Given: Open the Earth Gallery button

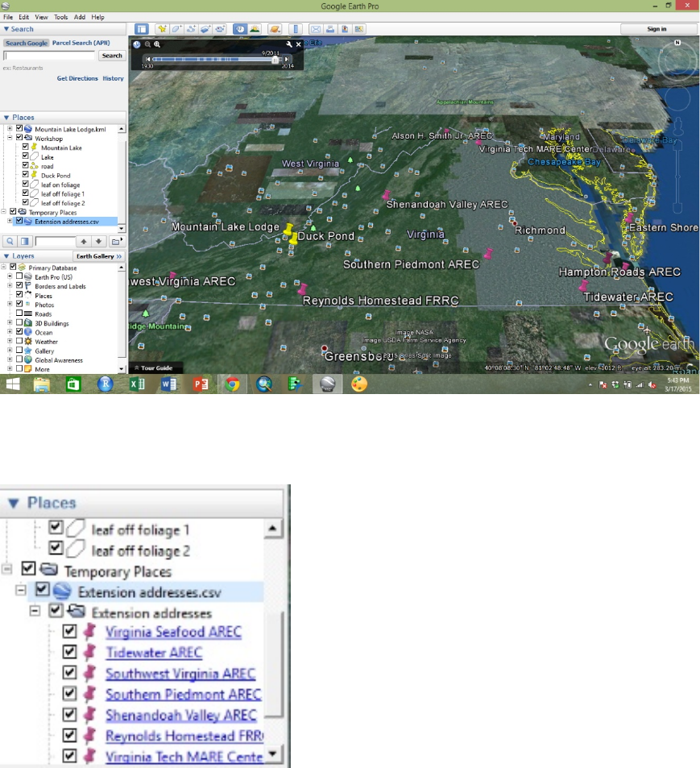Looking at the screenshot, I should 99,256.
